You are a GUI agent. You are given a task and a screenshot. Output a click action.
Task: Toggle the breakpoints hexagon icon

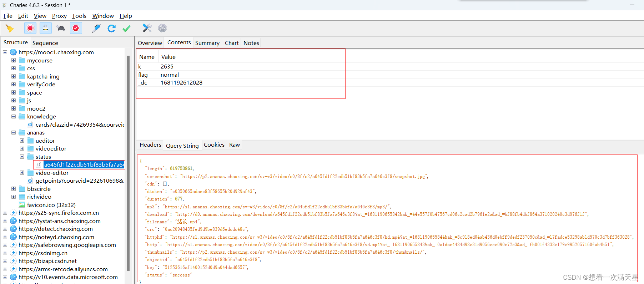[76, 28]
